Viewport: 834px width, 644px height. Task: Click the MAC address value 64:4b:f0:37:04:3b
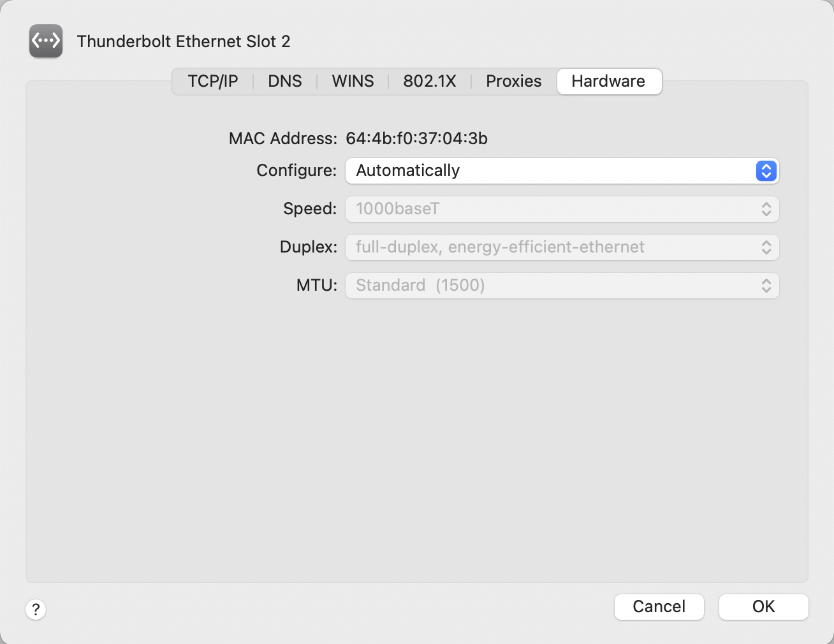point(417,138)
